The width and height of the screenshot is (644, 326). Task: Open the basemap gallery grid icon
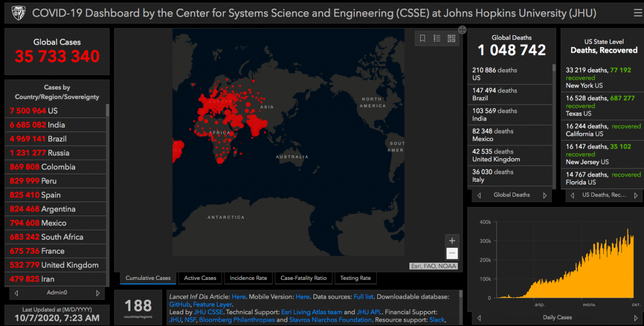[451, 38]
